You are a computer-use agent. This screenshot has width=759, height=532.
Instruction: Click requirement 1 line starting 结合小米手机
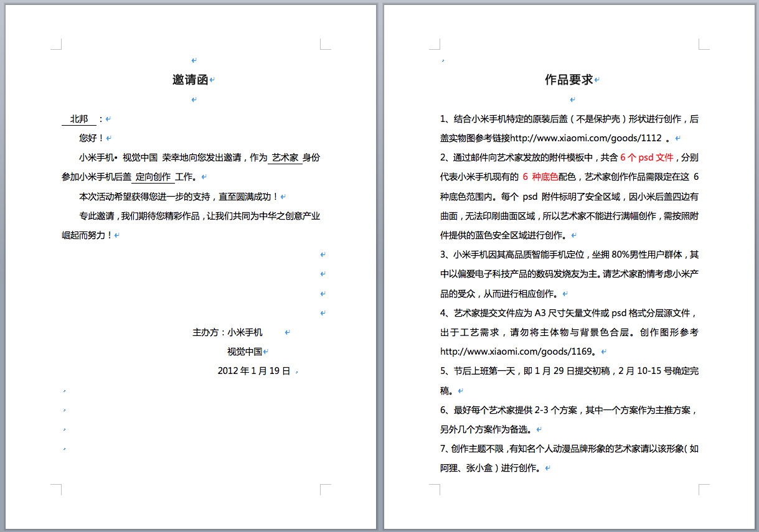pos(569,119)
